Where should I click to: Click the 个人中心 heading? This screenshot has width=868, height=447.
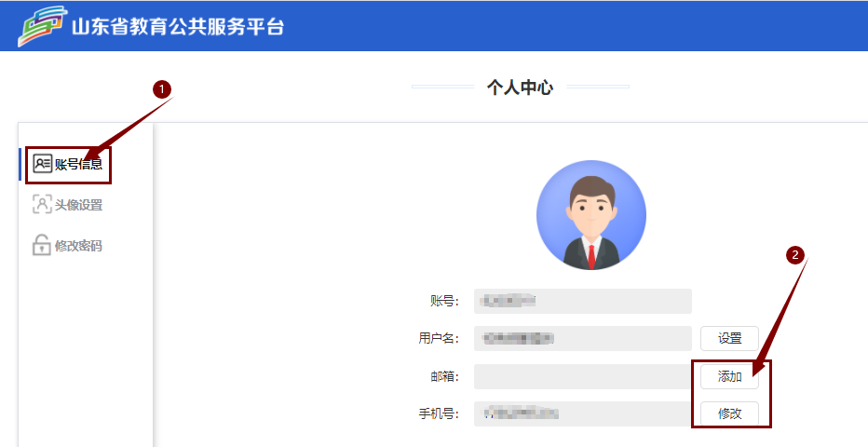(520, 87)
